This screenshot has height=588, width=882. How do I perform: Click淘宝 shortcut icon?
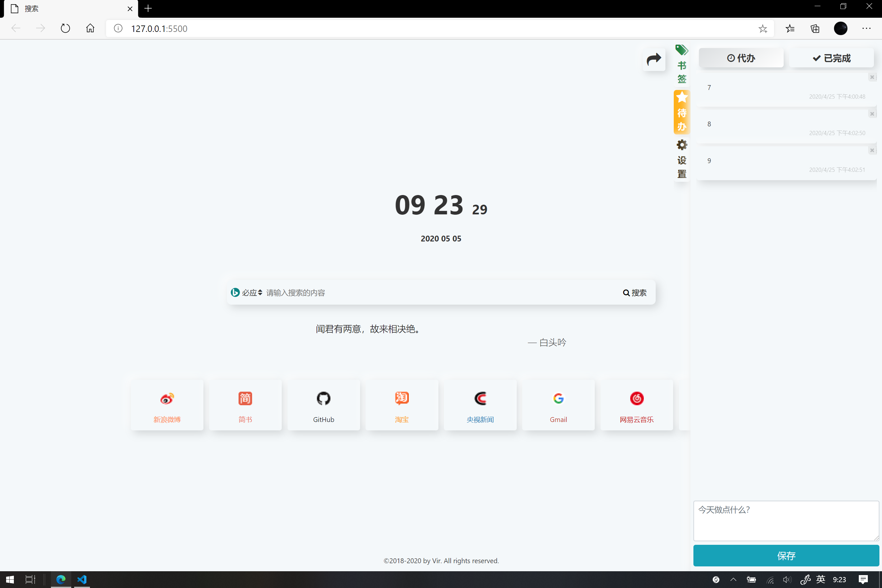tap(402, 398)
